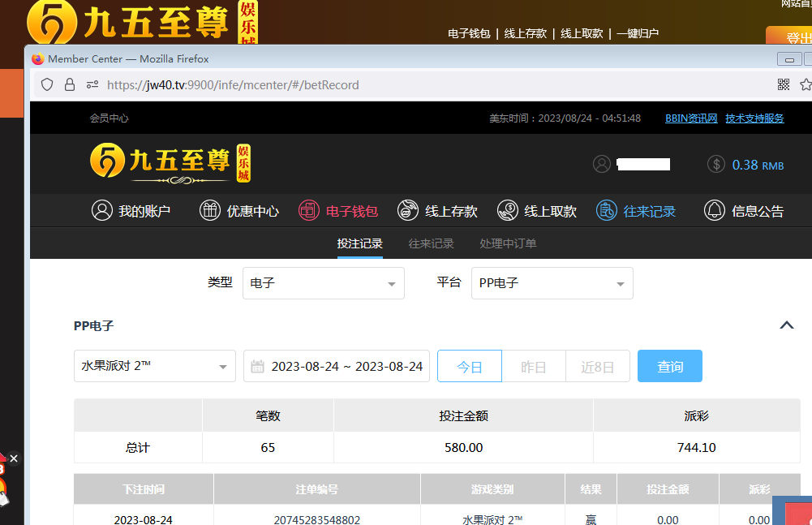The width and height of the screenshot is (812, 525).
Task: Click the 线上存款 deposit icon
Action: click(408, 210)
